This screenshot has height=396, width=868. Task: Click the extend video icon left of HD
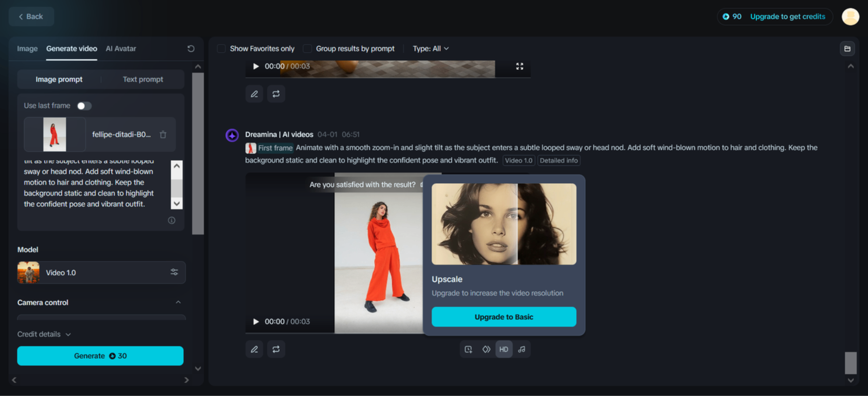(x=468, y=349)
